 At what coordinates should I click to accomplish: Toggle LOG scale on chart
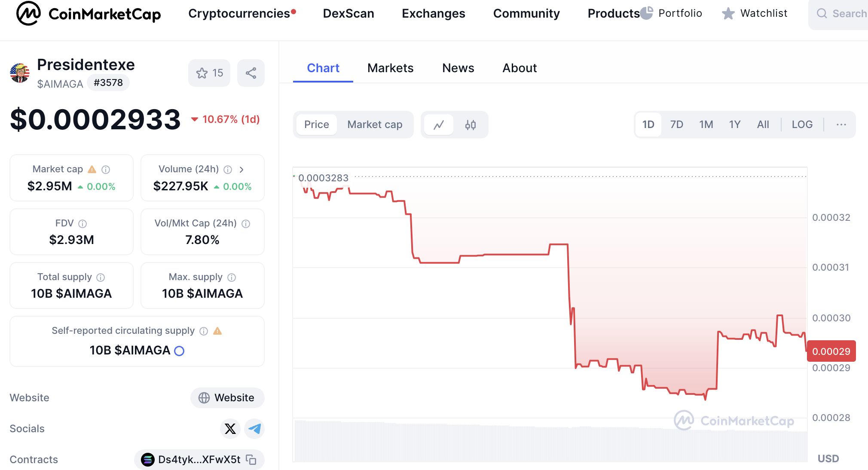click(802, 125)
